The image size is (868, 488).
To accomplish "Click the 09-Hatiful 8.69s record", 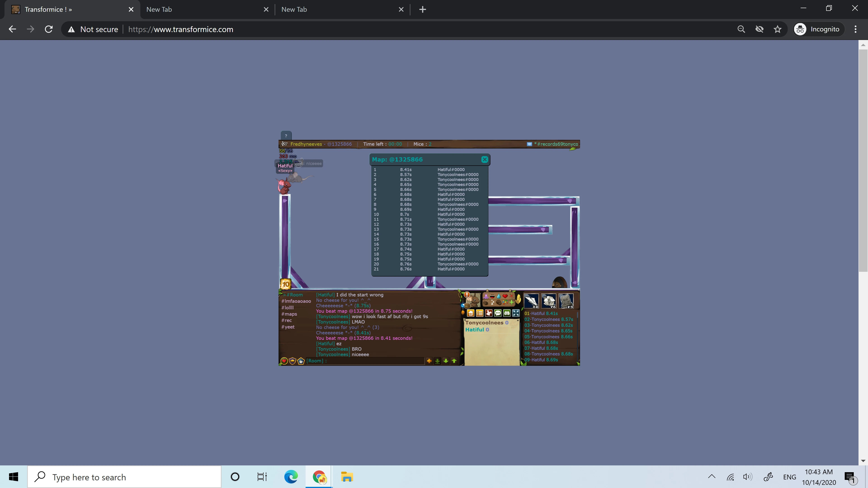I will [541, 360].
